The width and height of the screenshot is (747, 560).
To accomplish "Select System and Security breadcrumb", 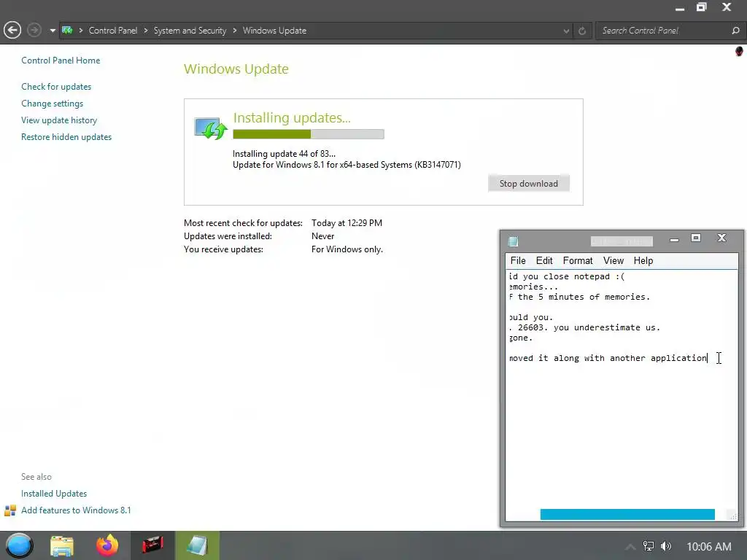I will pos(190,31).
